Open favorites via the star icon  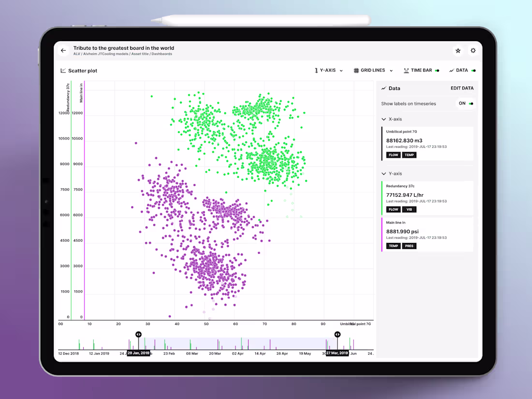pyautogui.click(x=458, y=50)
